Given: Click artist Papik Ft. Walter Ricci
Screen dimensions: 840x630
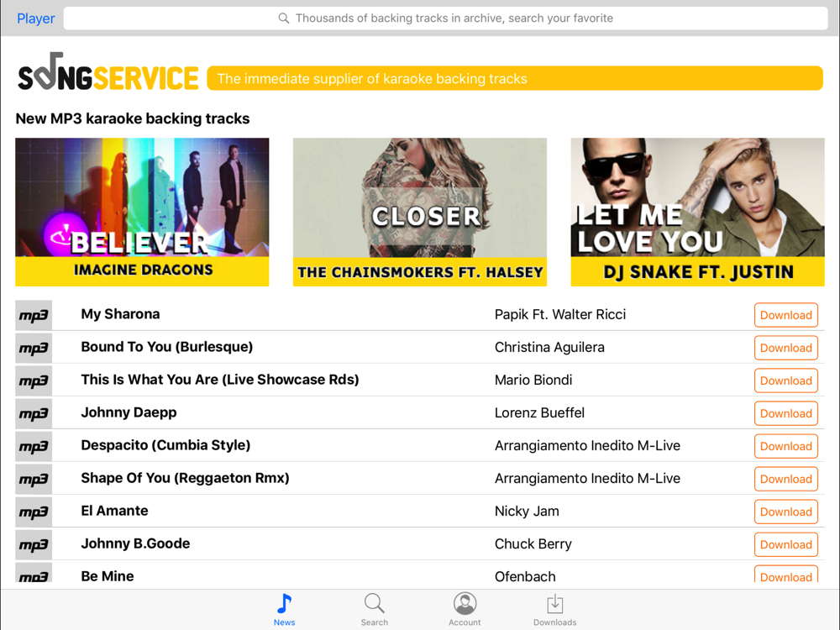Looking at the screenshot, I should coord(559,314).
